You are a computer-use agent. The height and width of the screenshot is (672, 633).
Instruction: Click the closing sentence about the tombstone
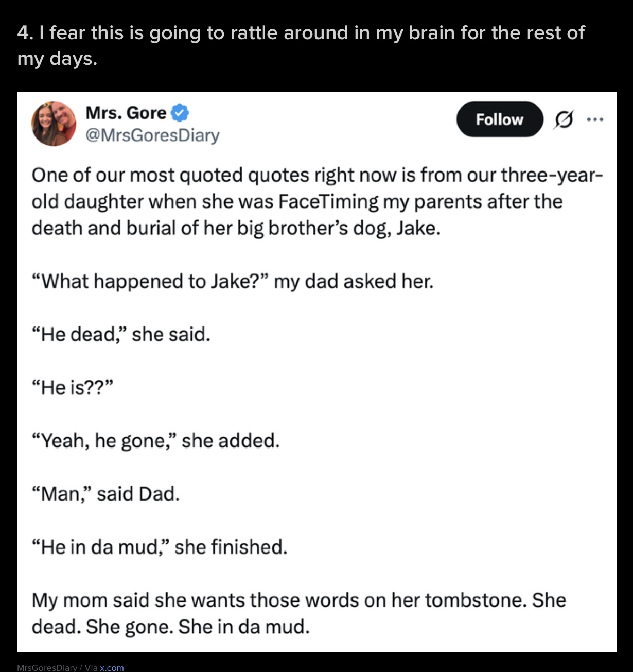pyautogui.click(x=298, y=613)
